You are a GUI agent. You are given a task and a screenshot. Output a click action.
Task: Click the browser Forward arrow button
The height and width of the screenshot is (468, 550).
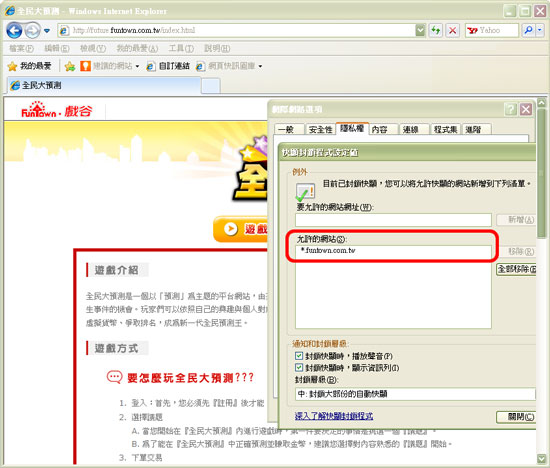click(33, 31)
